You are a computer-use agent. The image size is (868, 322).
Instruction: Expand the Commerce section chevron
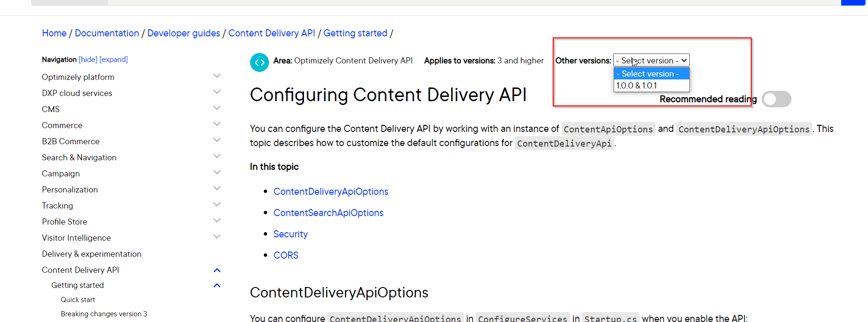(217, 124)
